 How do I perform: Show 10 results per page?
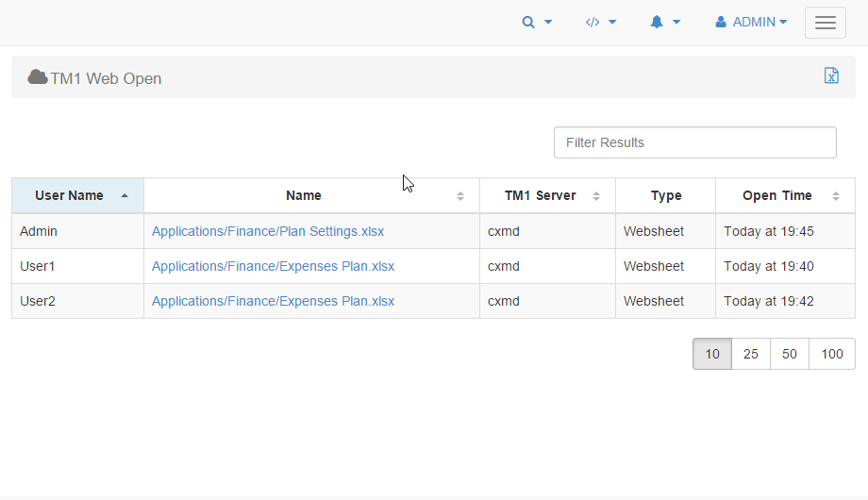(712, 354)
